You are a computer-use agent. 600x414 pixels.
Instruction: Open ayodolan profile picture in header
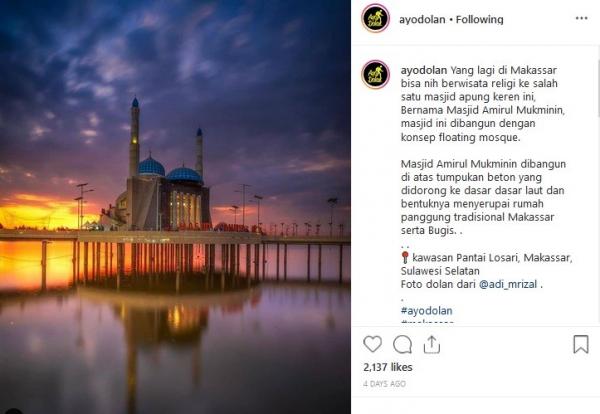pyautogui.click(x=375, y=18)
